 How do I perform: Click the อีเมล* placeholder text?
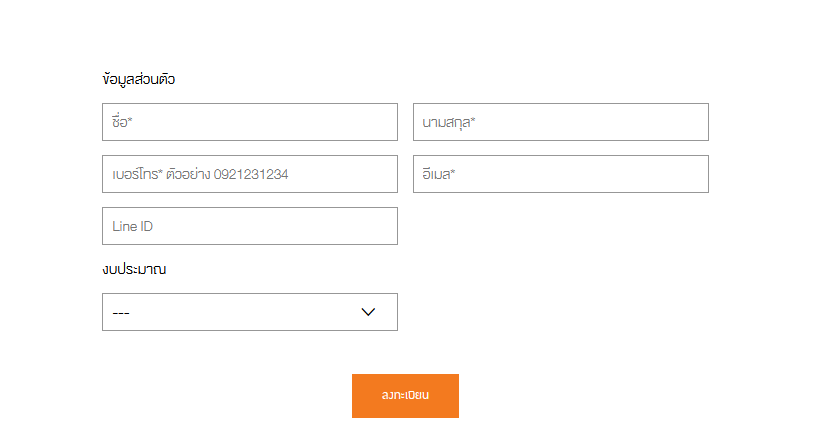click(x=439, y=175)
